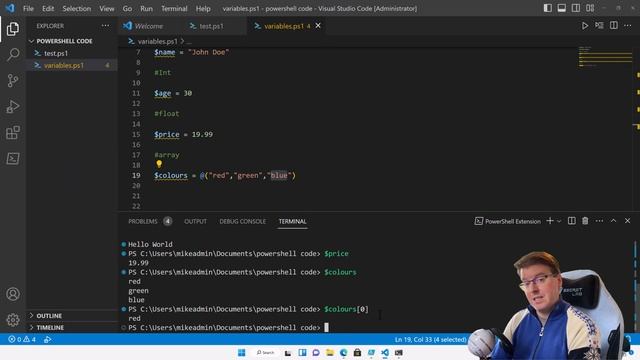Create a new terminal with plus icon
Viewport: 640px width, 360px height.
[x=550, y=221]
